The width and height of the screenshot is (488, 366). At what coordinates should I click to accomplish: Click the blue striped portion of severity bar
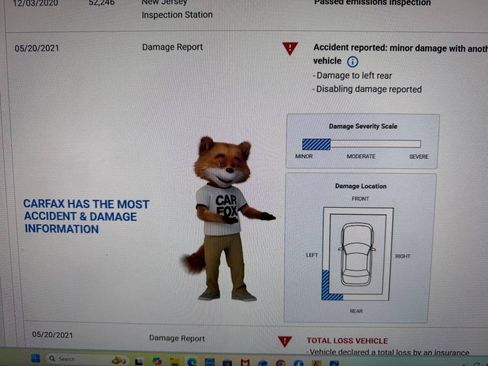[316, 144]
